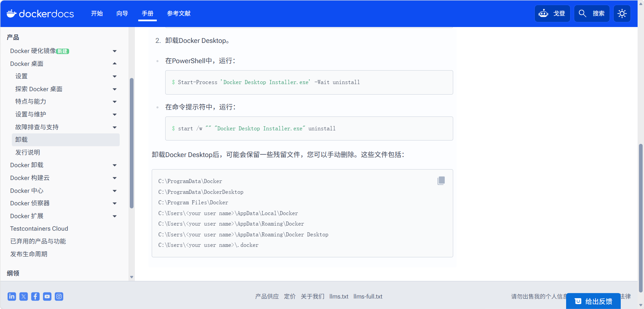
Task: Copy the residual file paths code block
Action: coord(441,181)
